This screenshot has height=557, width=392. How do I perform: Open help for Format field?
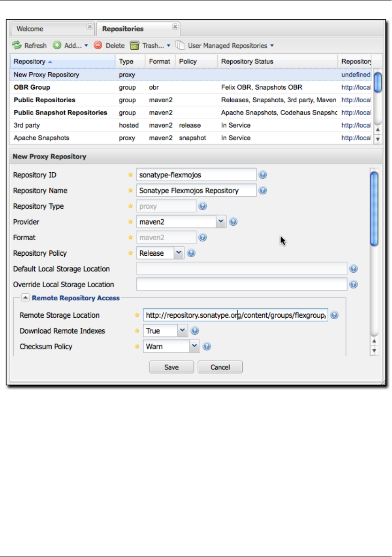203,237
